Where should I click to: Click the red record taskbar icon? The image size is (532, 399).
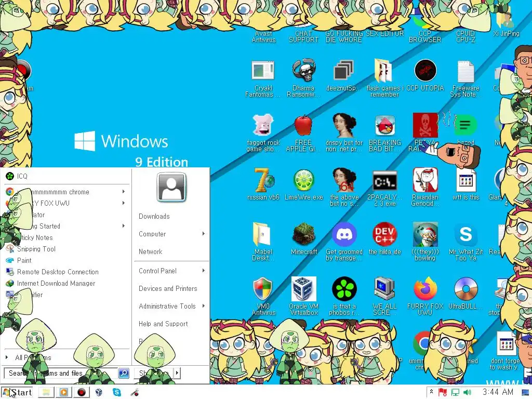tap(82, 393)
